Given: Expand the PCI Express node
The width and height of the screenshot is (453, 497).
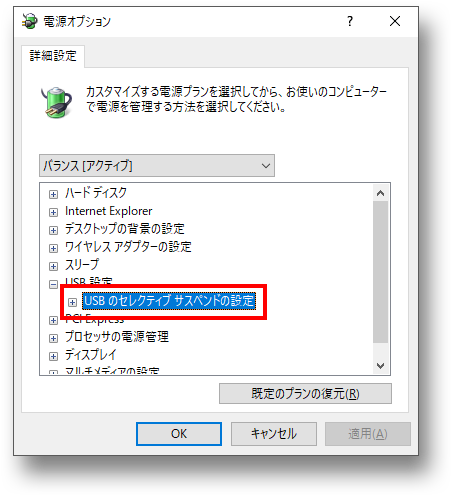Looking at the screenshot, I should tap(53, 320).
